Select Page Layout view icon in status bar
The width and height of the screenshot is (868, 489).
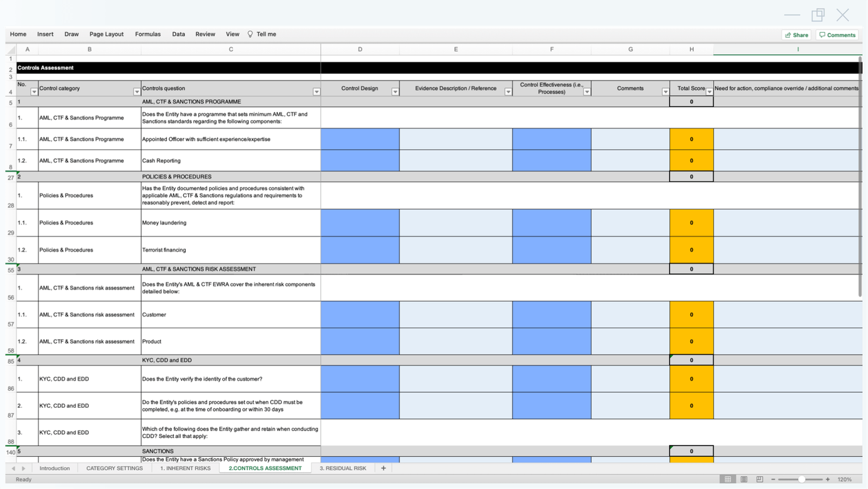coord(744,479)
